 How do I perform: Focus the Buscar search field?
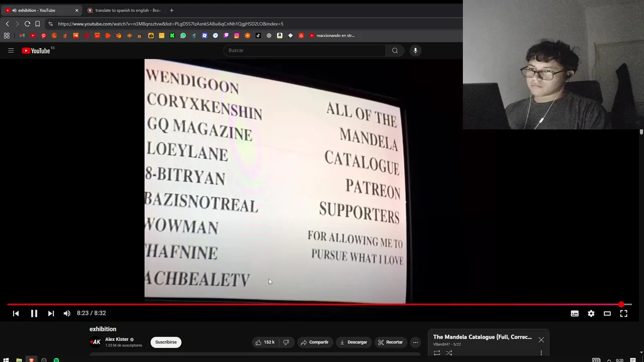305,50
